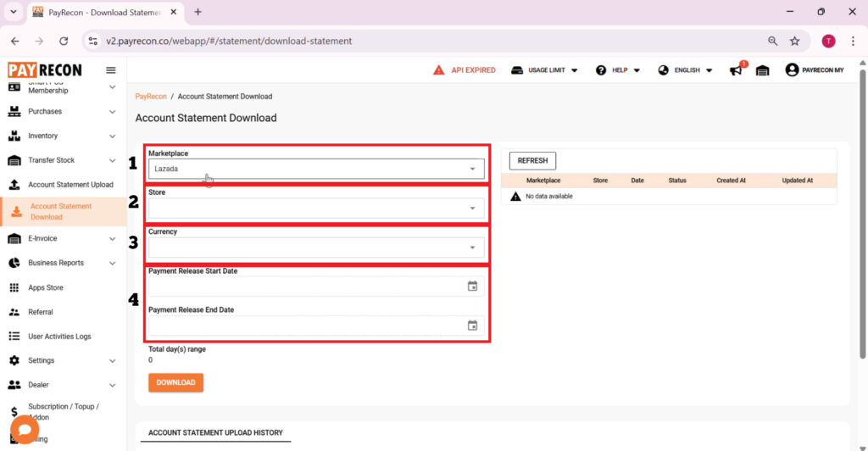Click the Payment Release Start Date field
This screenshot has width=868, height=451.
point(316,287)
